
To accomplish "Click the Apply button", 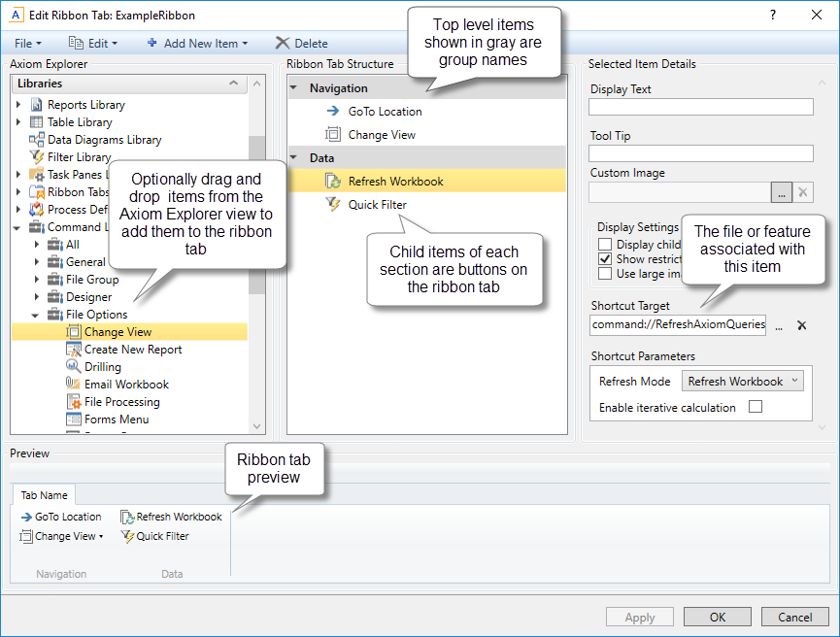I will pyautogui.click(x=639, y=617).
